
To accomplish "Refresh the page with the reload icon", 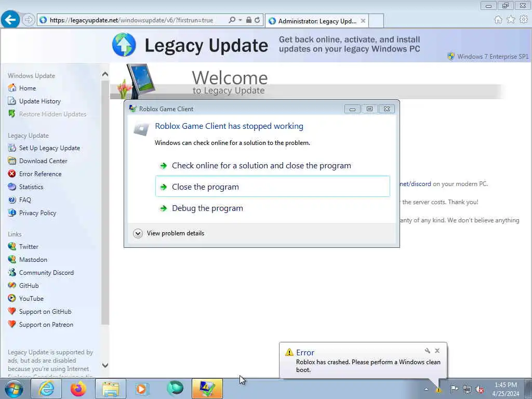I will click(258, 20).
